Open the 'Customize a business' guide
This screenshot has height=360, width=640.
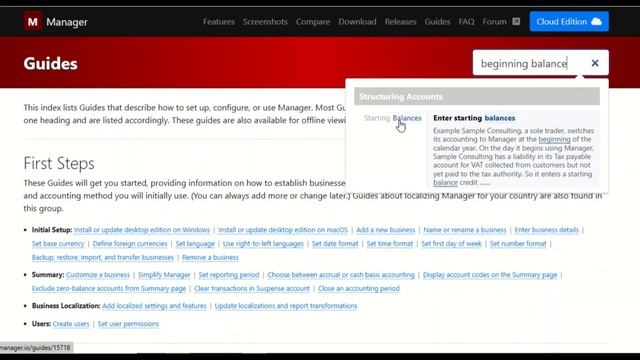98,275
